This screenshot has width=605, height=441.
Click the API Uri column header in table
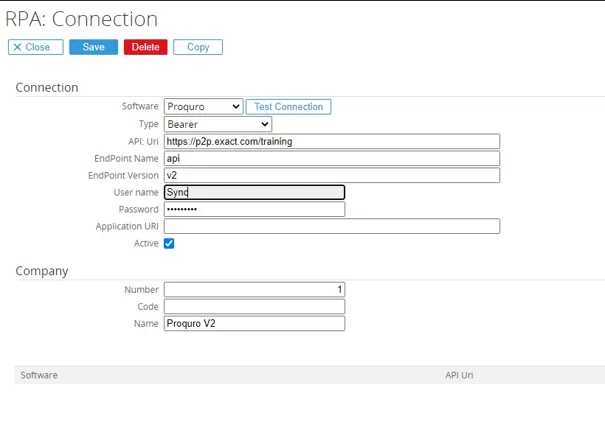pyautogui.click(x=459, y=375)
